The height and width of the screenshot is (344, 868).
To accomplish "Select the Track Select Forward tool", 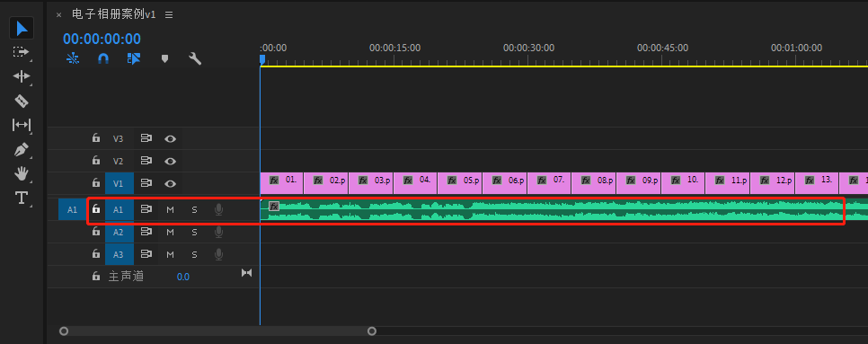I will coord(21,52).
